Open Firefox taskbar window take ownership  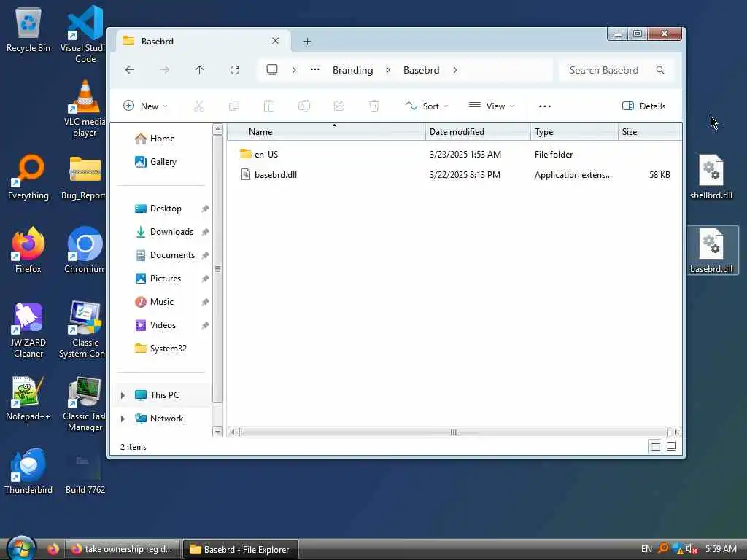[123, 550]
